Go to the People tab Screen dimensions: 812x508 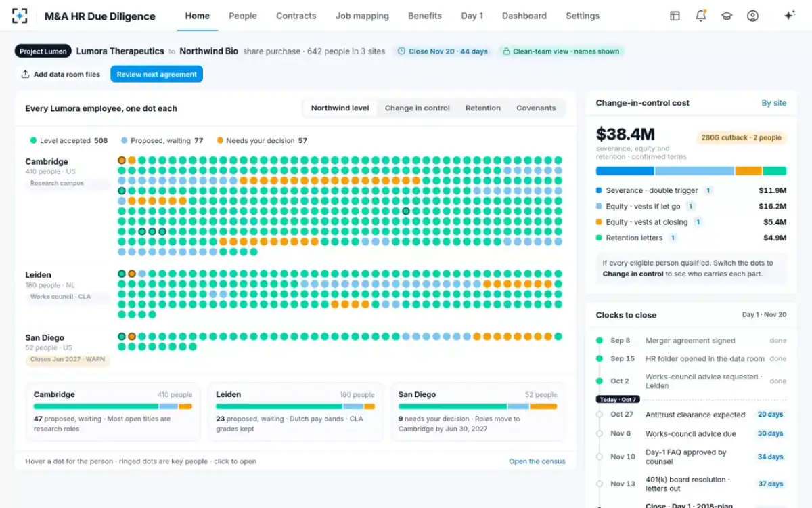pos(243,16)
